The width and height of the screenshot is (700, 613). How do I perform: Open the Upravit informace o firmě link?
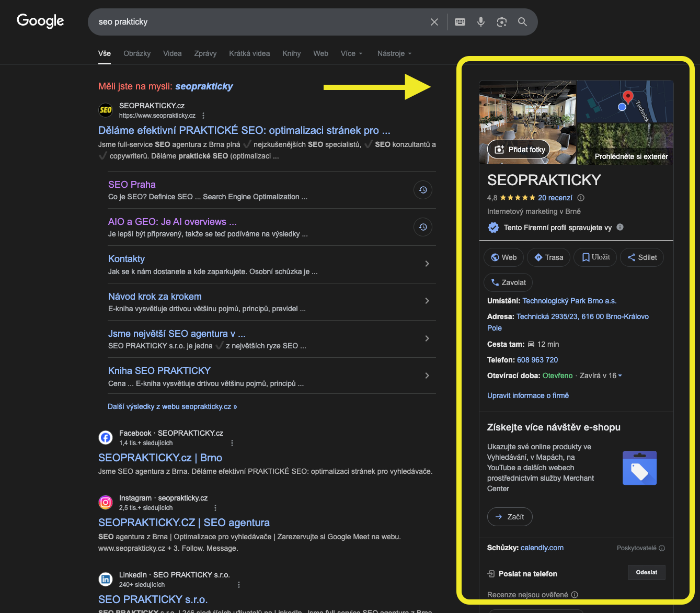528,395
